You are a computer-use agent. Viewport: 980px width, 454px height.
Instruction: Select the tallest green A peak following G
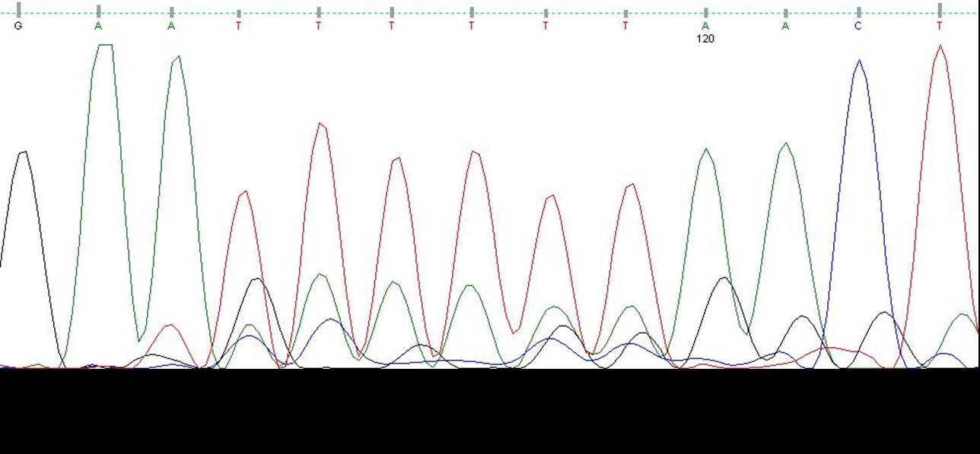click(x=104, y=47)
